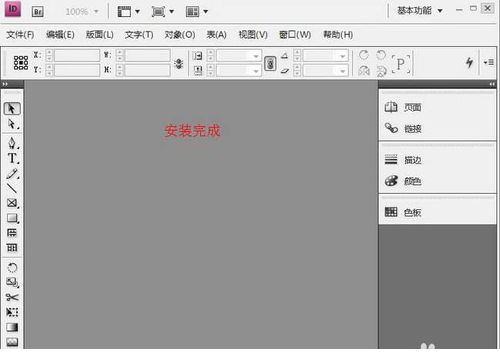Image resolution: width=500 pixels, height=362 pixels.
Task: Open the shear angle dropdown
Action: pos(342,71)
